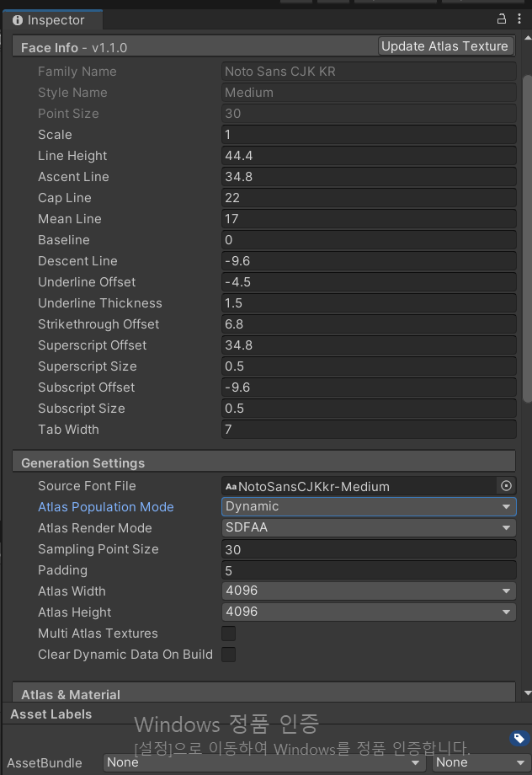Click the blue Asset Labels tag icon
Image resolution: width=532 pixels, height=775 pixels.
coord(519,737)
